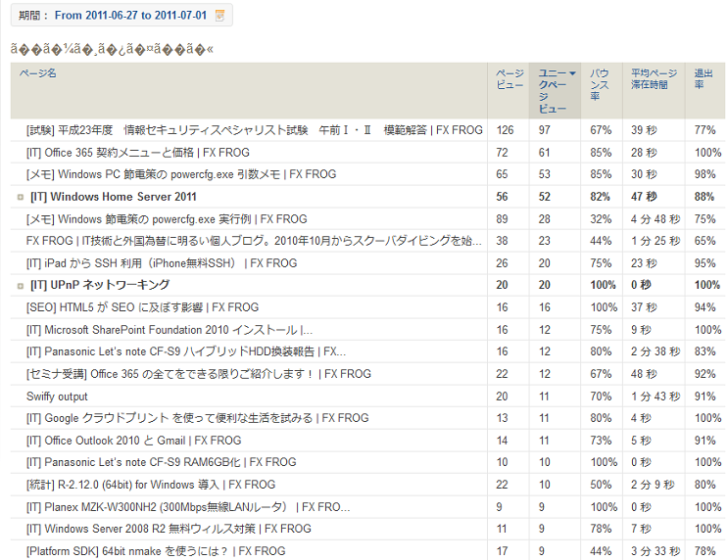Image resolution: width=728 pixels, height=560 pixels.
Task: Expand the UPnP ネットワーキング row
Action: click(20, 286)
